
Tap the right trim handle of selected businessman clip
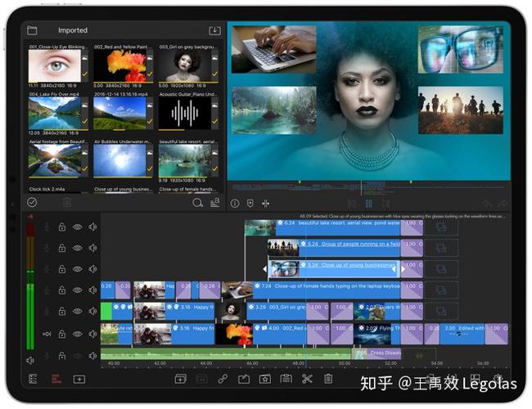pyautogui.click(x=395, y=269)
